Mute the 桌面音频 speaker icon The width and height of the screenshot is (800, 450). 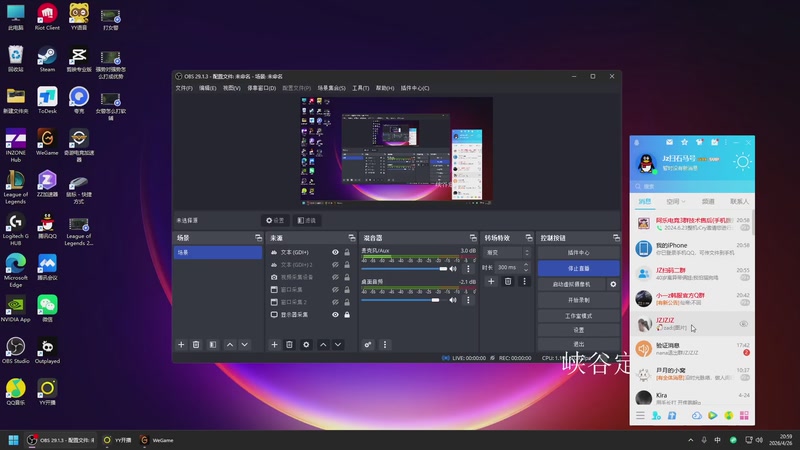[453, 300]
